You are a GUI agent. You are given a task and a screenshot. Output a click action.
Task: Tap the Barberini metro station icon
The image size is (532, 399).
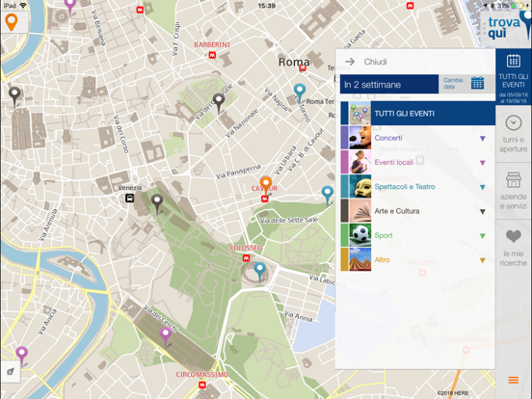pos(212,55)
